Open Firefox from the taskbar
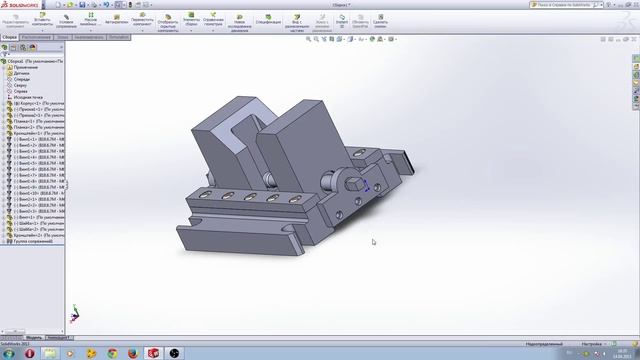Viewport: 640px width, 360px height. tap(133, 353)
